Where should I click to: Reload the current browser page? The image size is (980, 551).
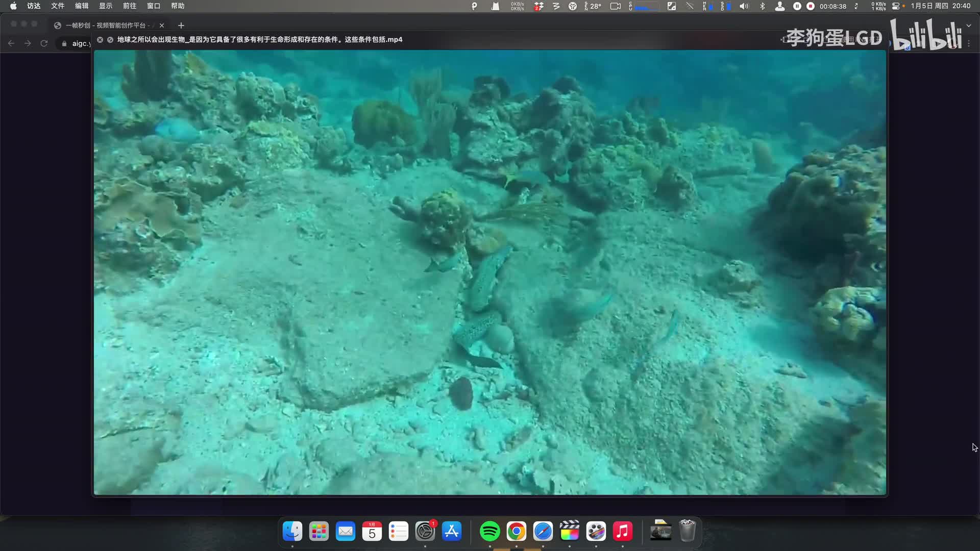44,43
